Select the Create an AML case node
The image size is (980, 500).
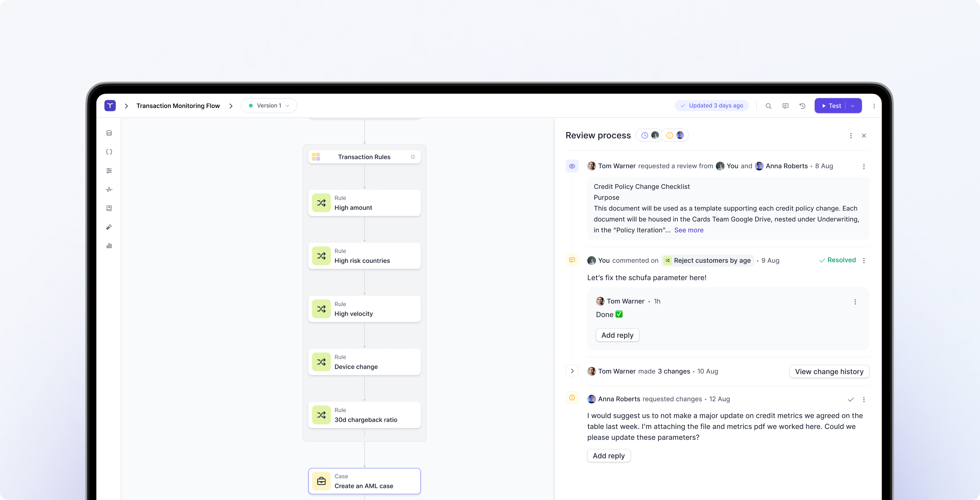364,481
